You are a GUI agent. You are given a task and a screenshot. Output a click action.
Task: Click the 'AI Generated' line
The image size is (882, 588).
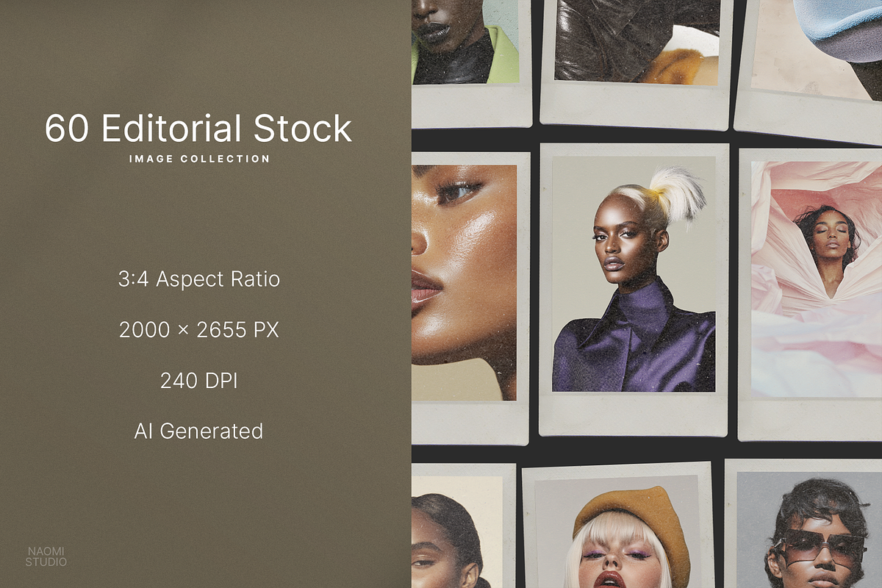click(x=198, y=431)
